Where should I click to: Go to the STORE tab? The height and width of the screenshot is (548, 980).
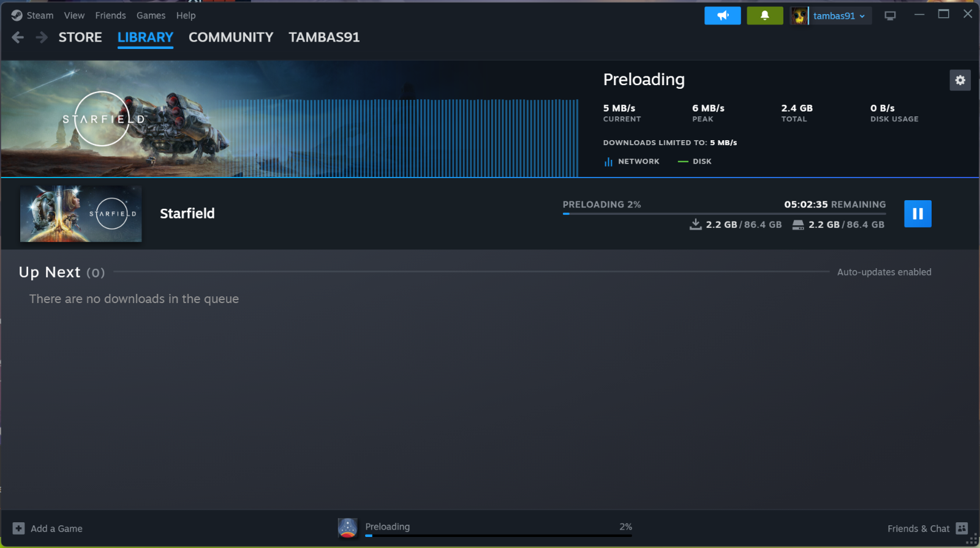[x=80, y=37]
